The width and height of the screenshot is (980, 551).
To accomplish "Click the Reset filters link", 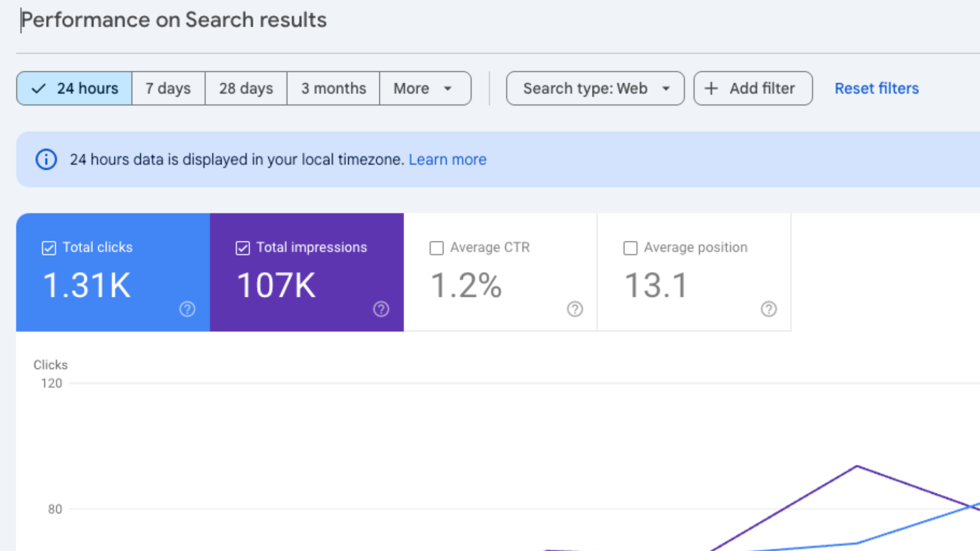I will 876,88.
